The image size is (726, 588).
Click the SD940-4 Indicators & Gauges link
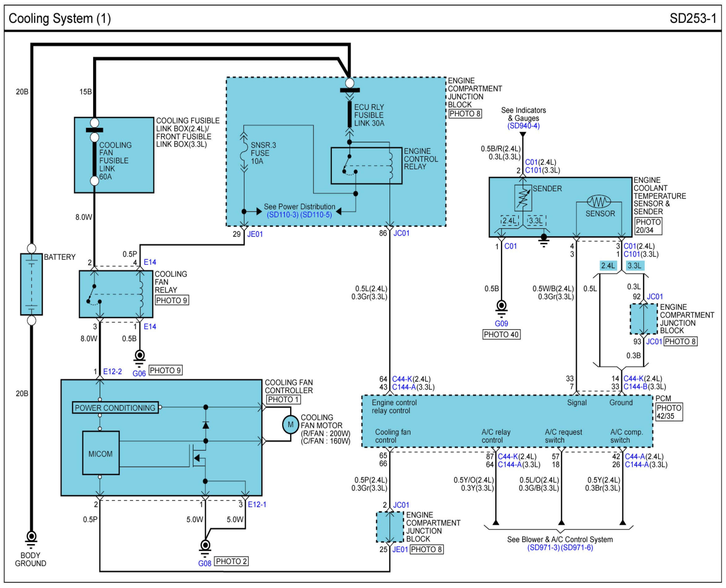coord(523,126)
